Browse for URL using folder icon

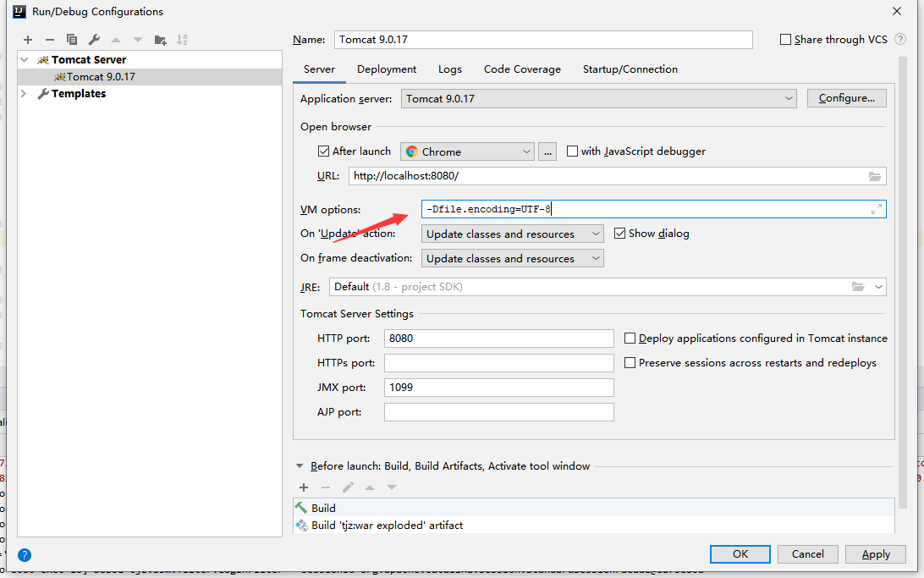click(875, 176)
